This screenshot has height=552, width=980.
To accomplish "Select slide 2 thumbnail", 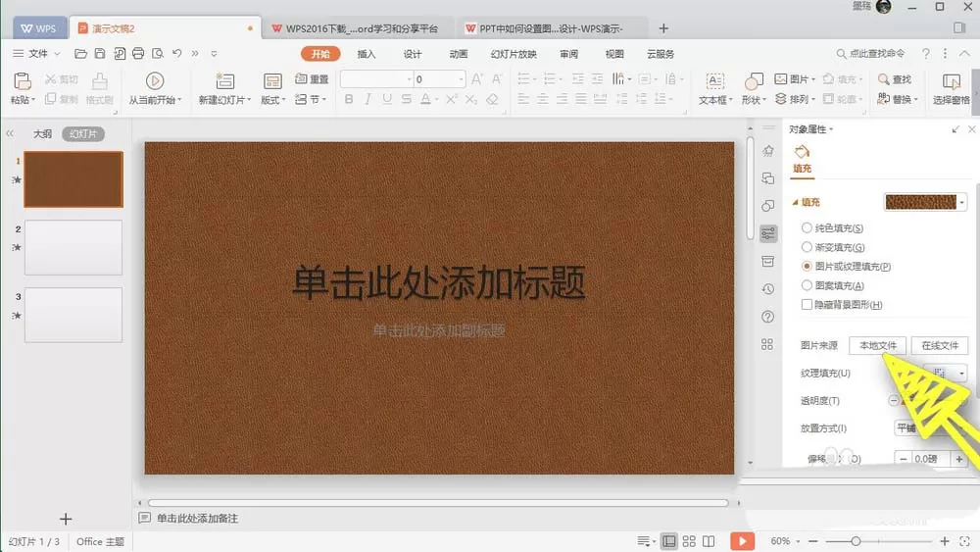I will pos(73,247).
